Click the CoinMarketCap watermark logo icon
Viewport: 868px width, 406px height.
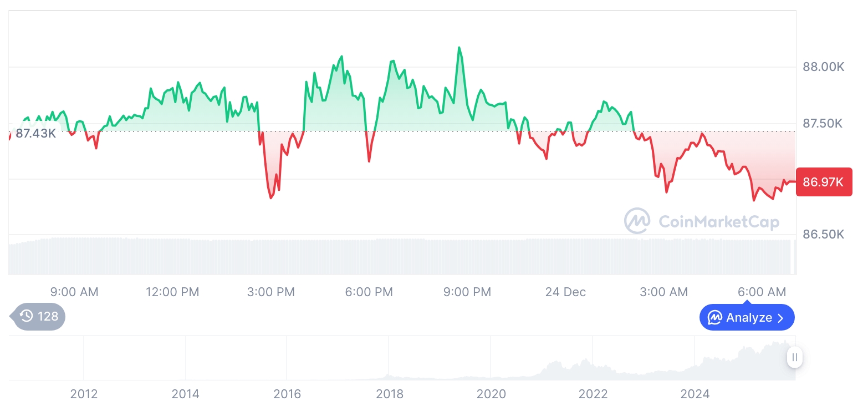pos(637,221)
